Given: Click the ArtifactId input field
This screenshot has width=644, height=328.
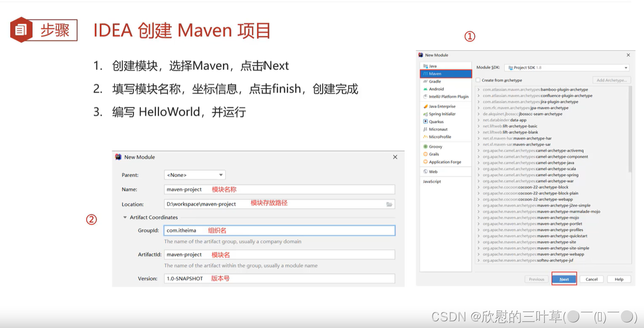Looking at the screenshot, I should coord(280,255).
